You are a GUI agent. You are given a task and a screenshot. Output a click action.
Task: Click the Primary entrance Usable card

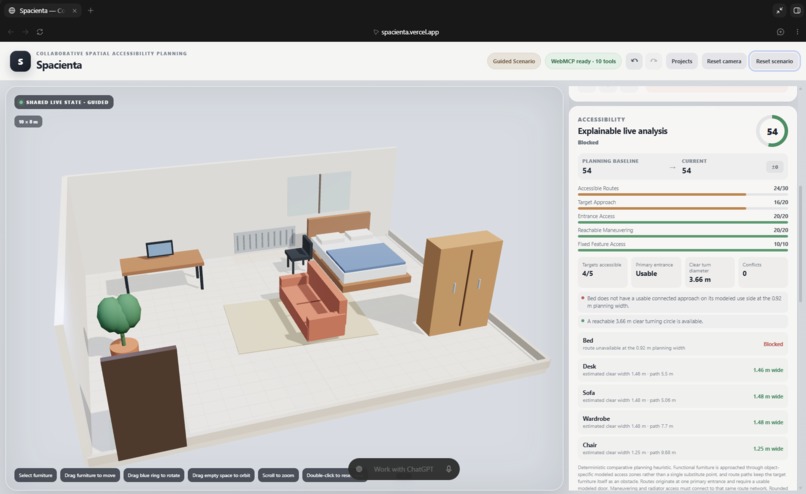[x=656, y=272]
